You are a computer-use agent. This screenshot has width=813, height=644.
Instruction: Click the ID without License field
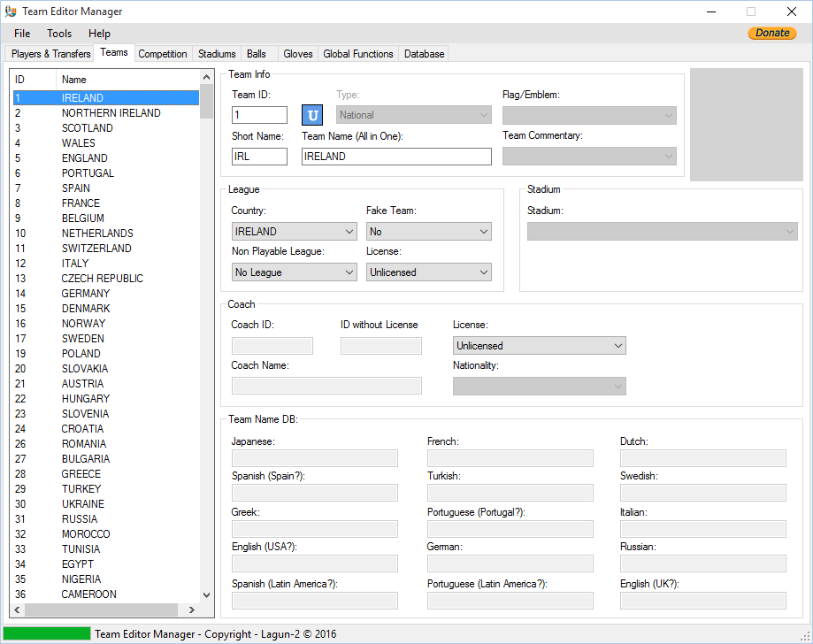(x=381, y=346)
